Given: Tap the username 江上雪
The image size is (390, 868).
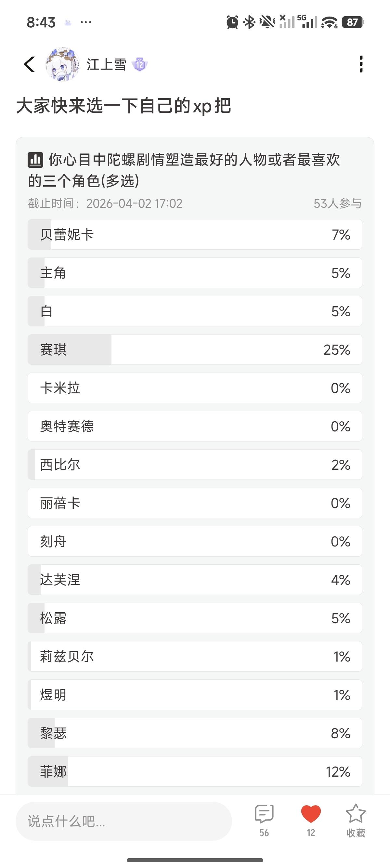Looking at the screenshot, I should coord(106,64).
